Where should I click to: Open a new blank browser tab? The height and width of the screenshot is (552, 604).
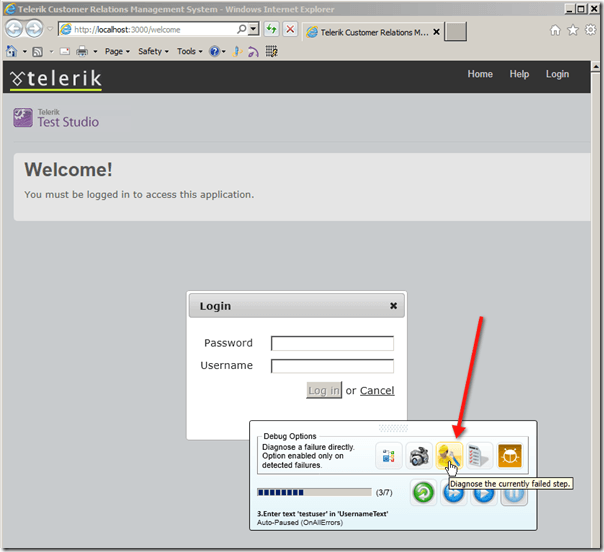click(x=455, y=32)
